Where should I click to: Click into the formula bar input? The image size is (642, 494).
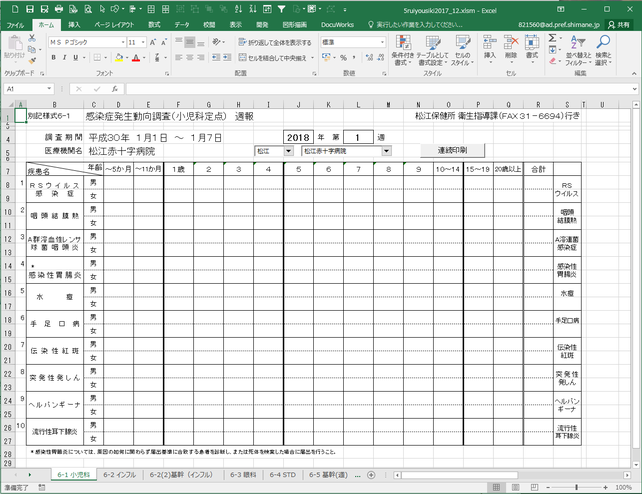click(x=379, y=89)
